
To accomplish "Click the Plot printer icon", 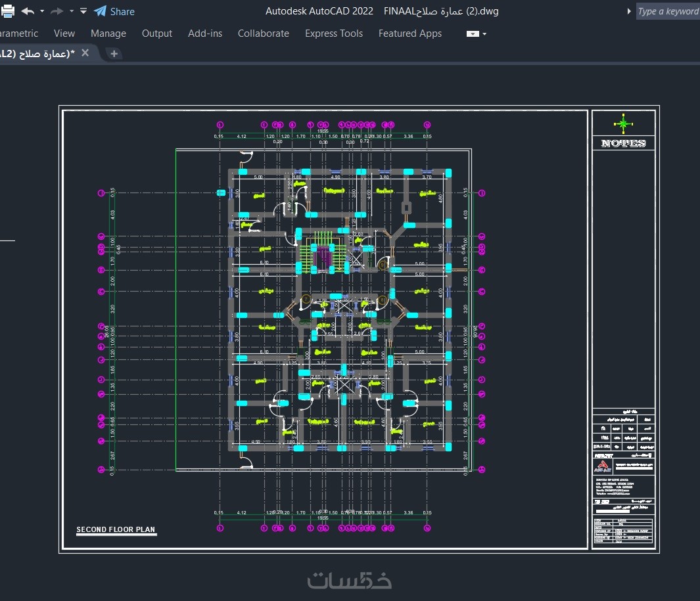I will [7, 11].
